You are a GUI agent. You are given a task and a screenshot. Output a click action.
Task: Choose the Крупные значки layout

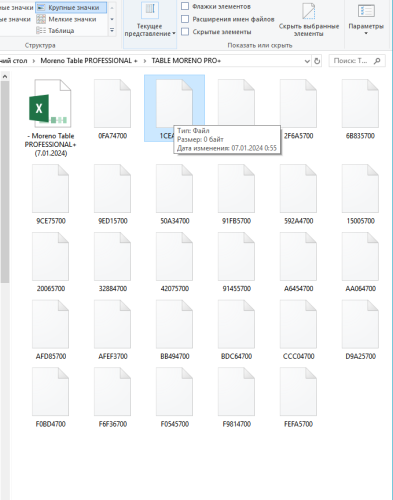tap(71, 7)
